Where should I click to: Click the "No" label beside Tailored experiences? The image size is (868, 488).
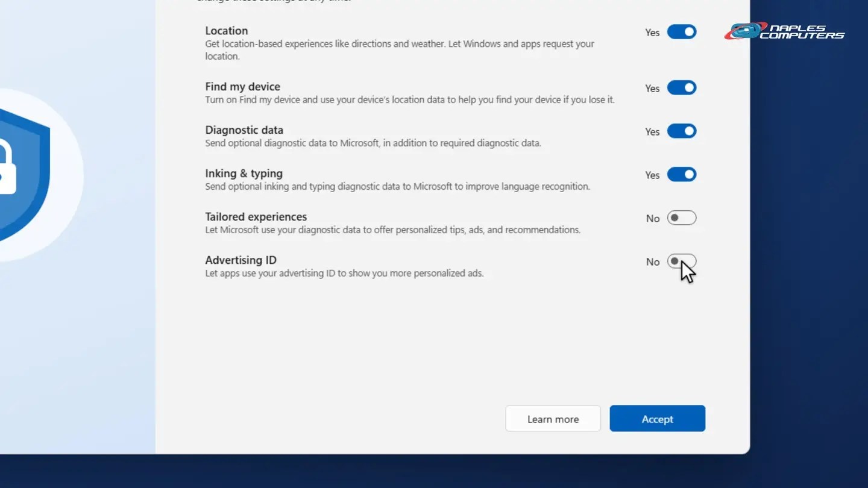(653, 219)
